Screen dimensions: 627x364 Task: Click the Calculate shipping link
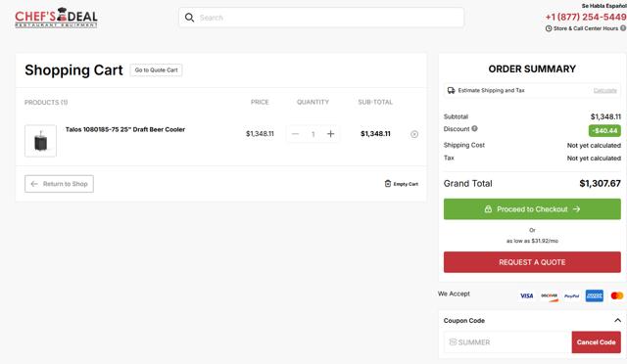click(x=605, y=90)
